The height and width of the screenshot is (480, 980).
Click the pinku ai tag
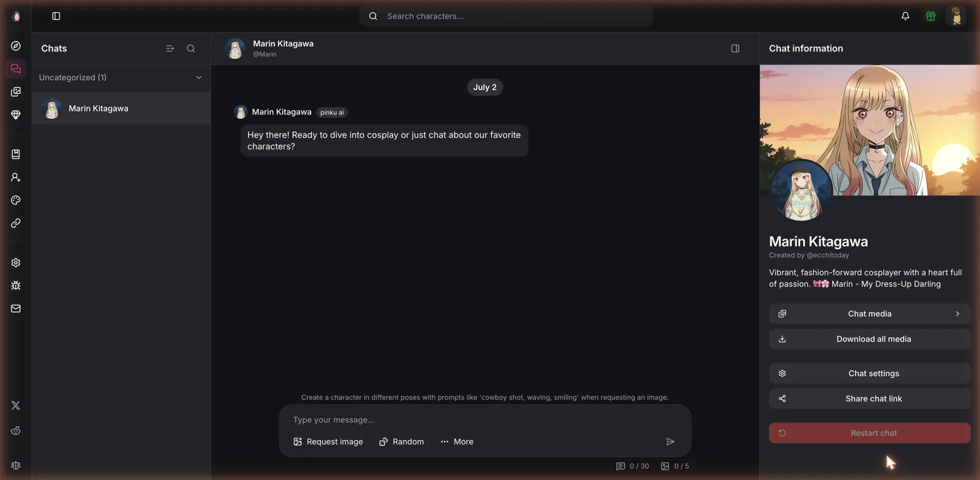click(x=332, y=112)
